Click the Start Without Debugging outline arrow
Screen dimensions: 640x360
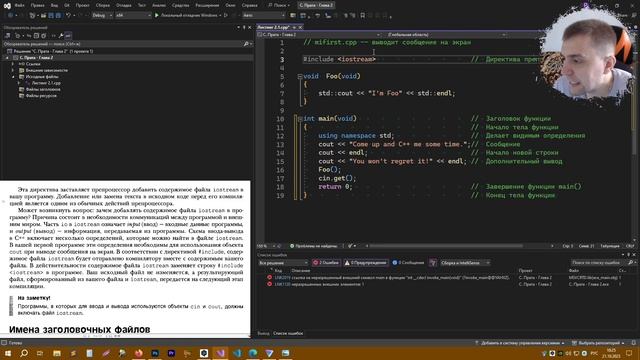point(225,15)
